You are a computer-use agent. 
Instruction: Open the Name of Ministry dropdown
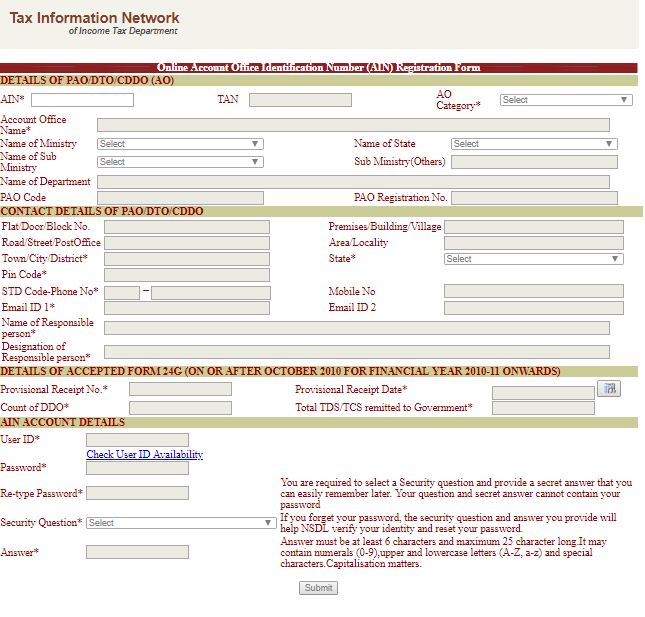180,144
